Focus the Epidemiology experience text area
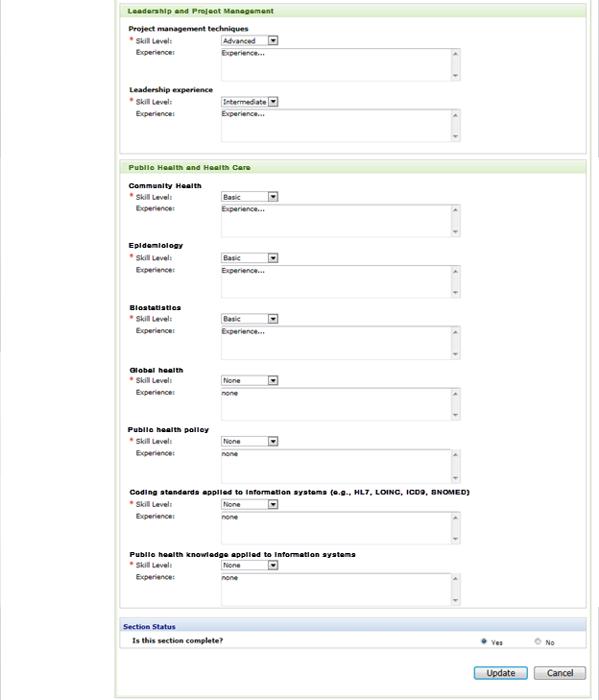 335,281
